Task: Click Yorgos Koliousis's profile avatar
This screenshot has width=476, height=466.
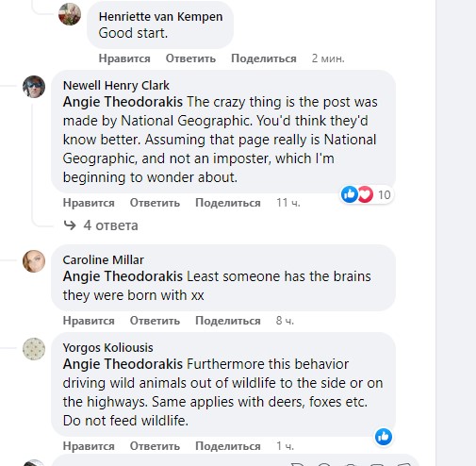Action: click(x=34, y=349)
